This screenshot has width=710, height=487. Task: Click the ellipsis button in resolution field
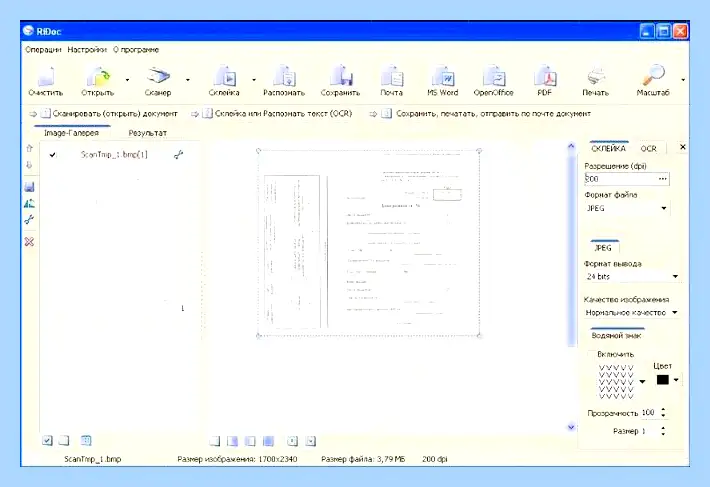click(x=662, y=179)
